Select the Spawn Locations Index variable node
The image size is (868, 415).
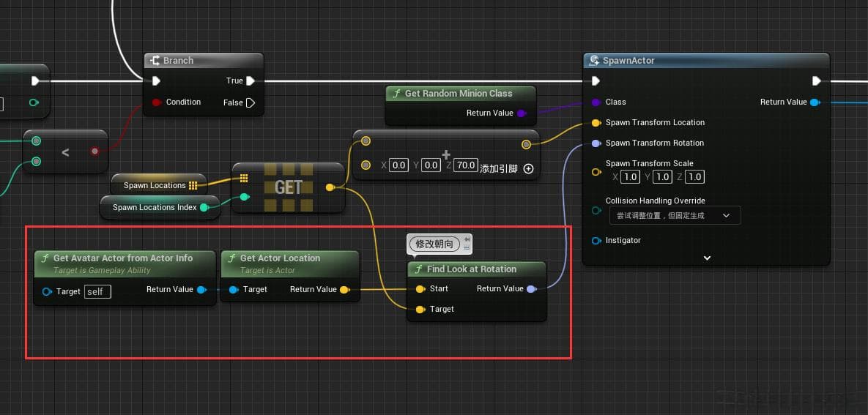pyautogui.click(x=160, y=207)
